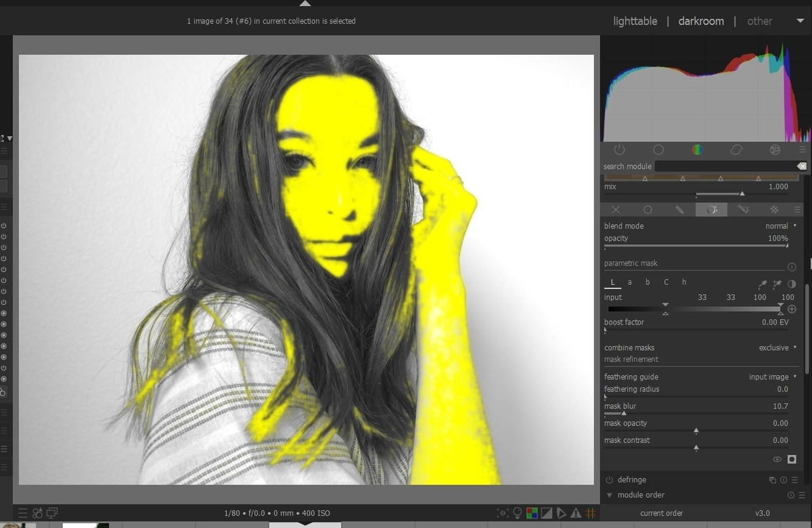
Task: Click the darkroom view label
Action: click(x=701, y=21)
